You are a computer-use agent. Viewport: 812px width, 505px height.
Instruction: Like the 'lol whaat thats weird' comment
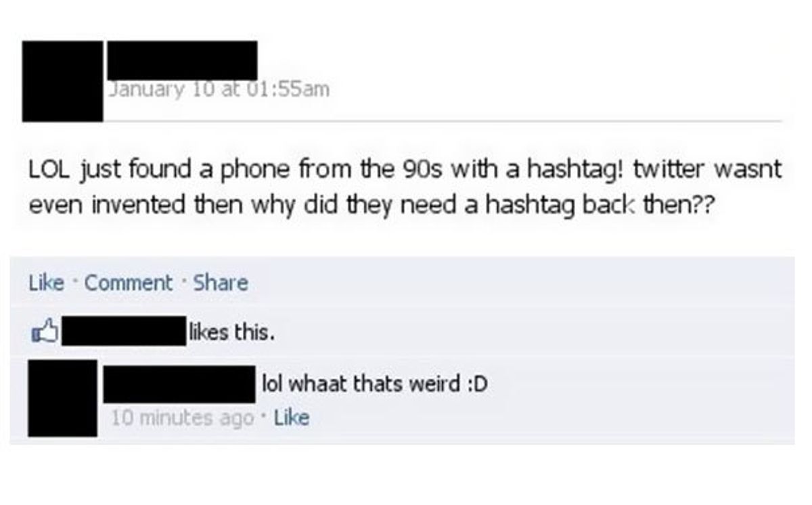[292, 418]
